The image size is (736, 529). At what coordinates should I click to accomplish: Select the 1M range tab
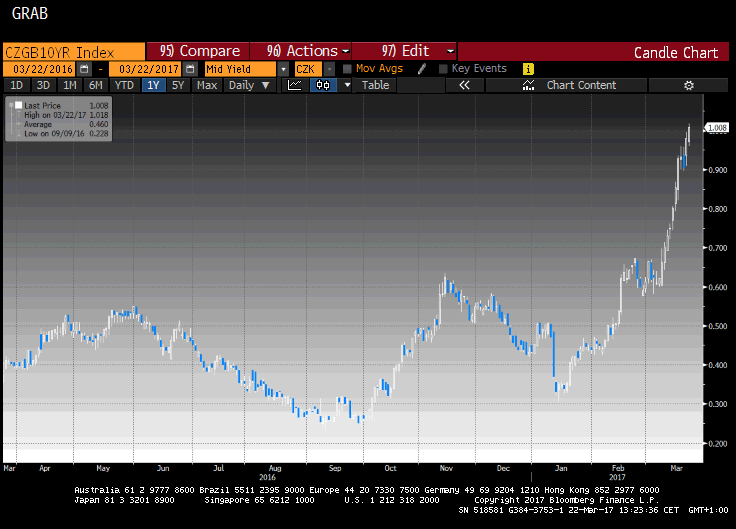(x=69, y=85)
